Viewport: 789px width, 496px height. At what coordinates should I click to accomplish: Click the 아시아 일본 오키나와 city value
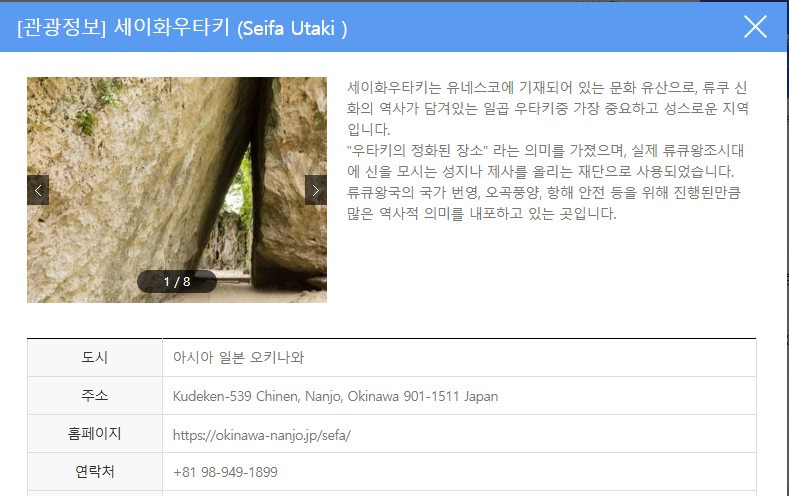pyautogui.click(x=238, y=357)
